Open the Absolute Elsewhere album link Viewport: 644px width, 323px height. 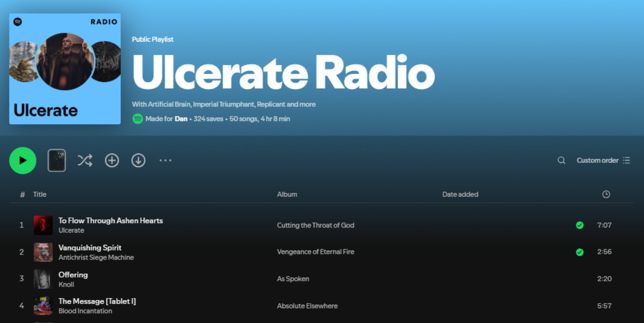click(307, 306)
